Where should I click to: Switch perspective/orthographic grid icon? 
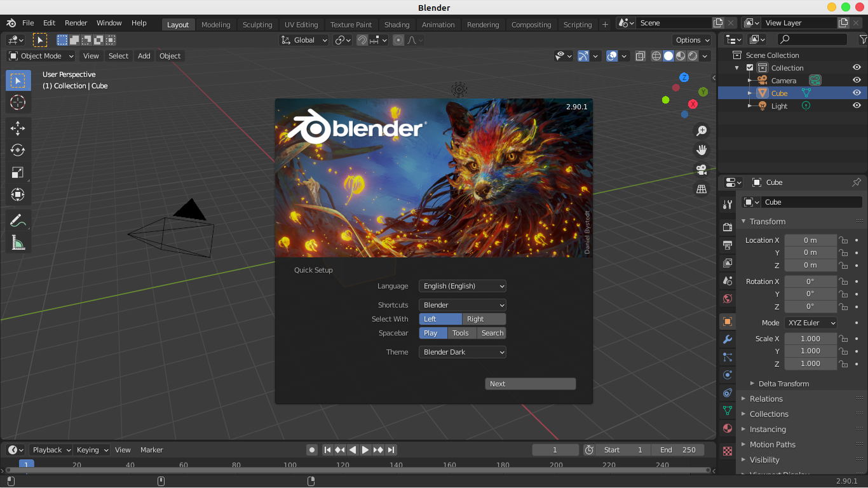pyautogui.click(x=702, y=189)
